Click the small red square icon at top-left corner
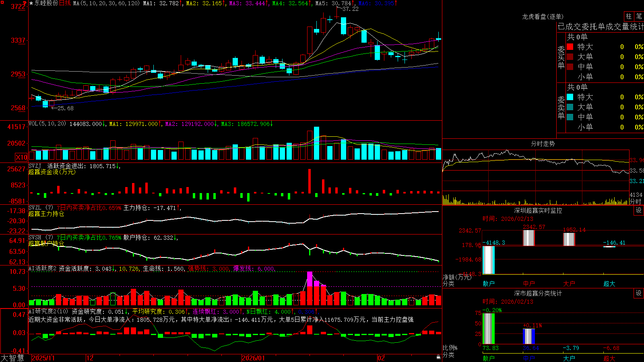This screenshot has height=362, width=644. (x=2, y=2)
